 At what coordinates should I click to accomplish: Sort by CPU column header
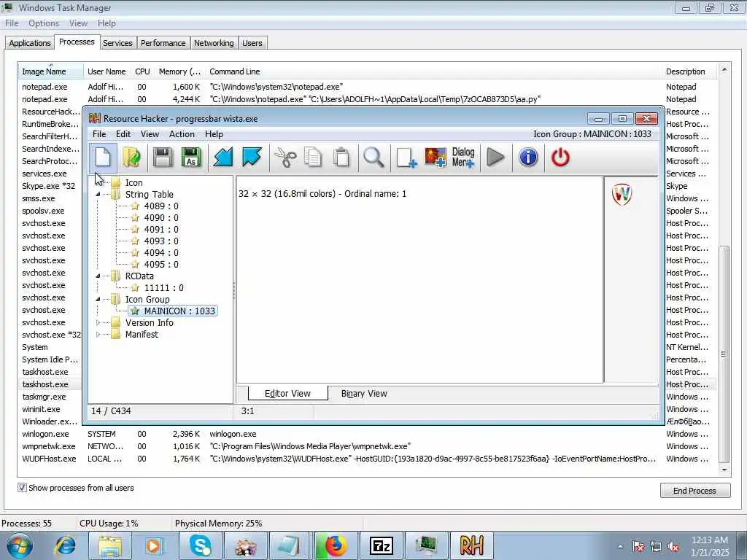point(142,71)
